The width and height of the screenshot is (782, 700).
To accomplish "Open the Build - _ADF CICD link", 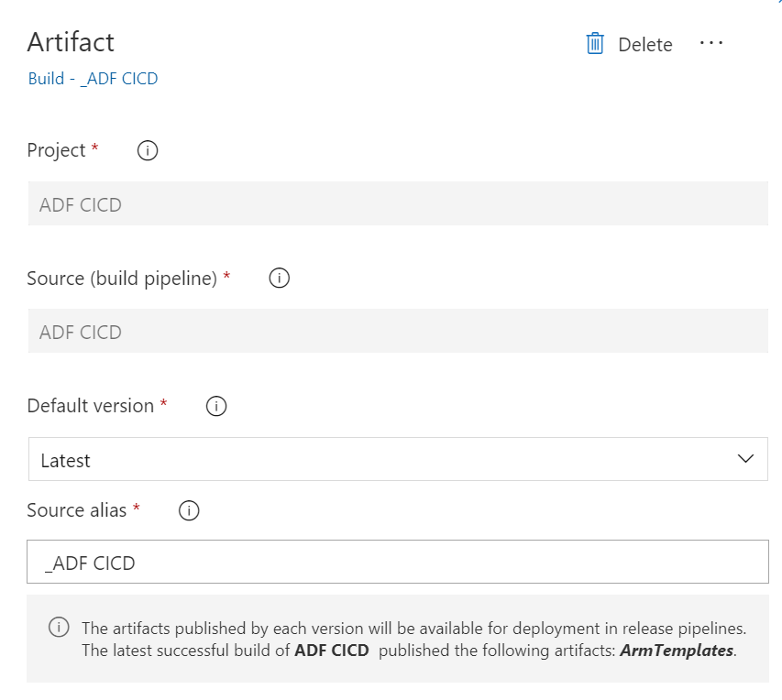I will click(x=93, y=79).
